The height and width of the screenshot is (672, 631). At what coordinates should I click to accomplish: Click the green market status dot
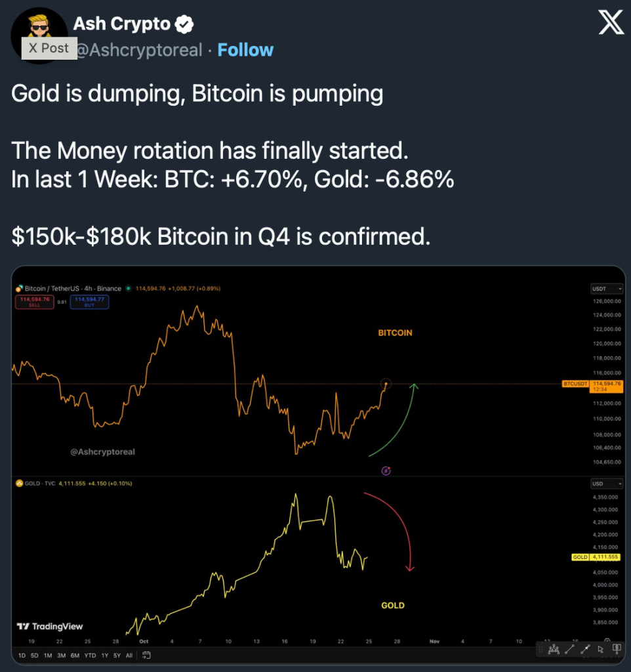[x=129, y=288]
